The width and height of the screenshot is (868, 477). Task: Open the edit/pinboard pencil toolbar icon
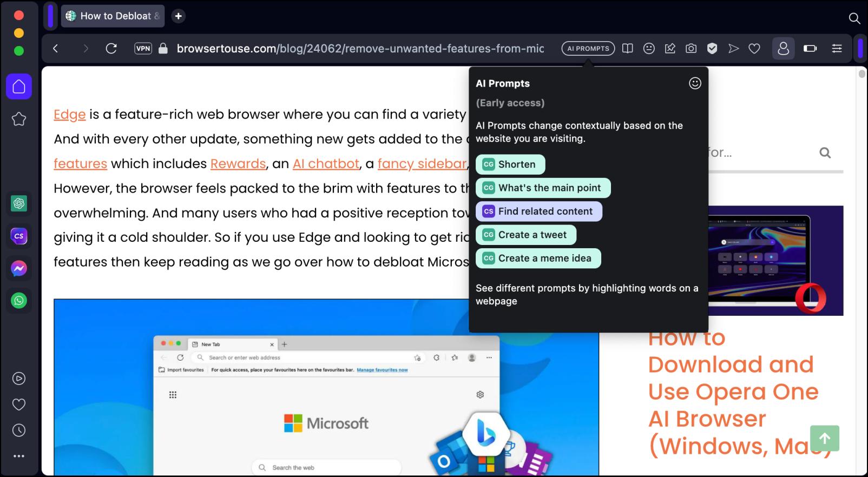[670, 49]
